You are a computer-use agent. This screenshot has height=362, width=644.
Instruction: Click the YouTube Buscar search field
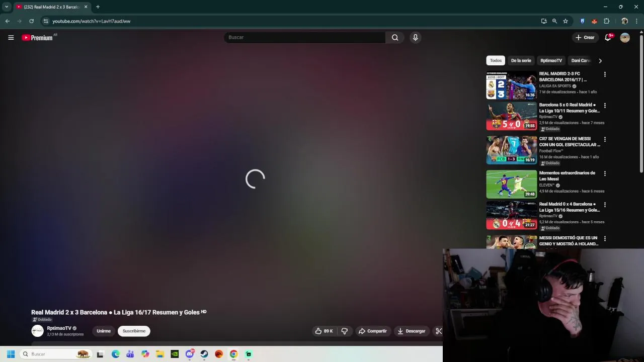coord(304,37)
